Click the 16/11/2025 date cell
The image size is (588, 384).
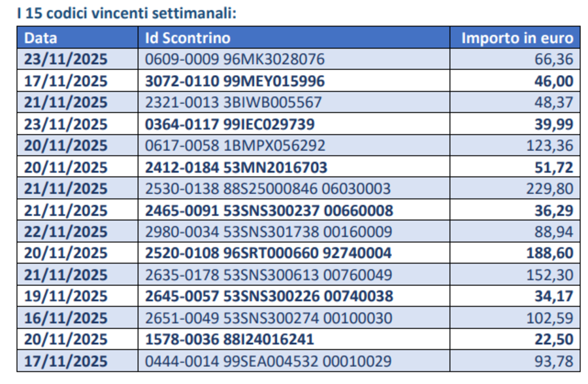66,319
